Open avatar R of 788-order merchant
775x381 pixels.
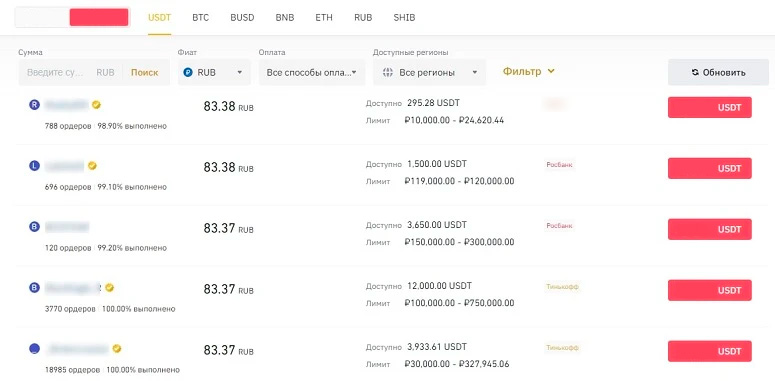(x=34, y=105)
